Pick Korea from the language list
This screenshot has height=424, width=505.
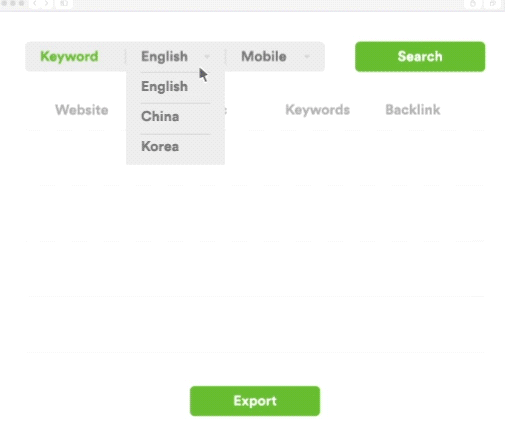pos(160,146)
